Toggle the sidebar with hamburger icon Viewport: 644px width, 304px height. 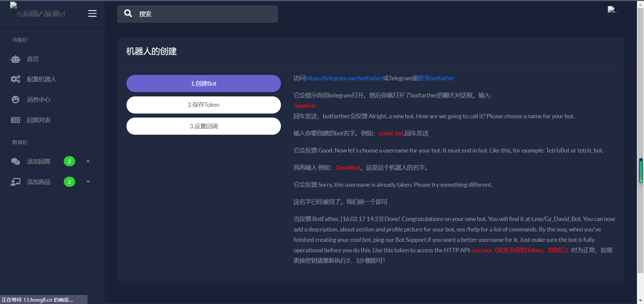coord(92,13)
